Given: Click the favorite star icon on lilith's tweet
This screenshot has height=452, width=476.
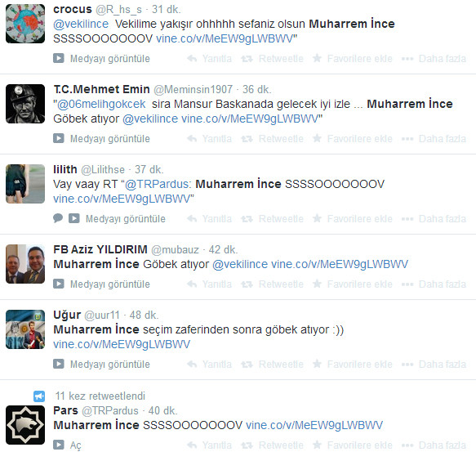Looking at the screenshot, I should 317,218.
